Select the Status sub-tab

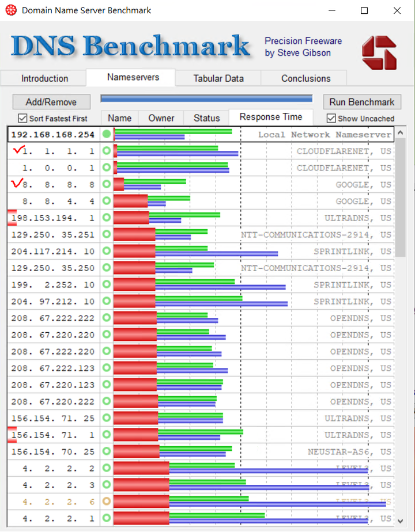point(206,118)
